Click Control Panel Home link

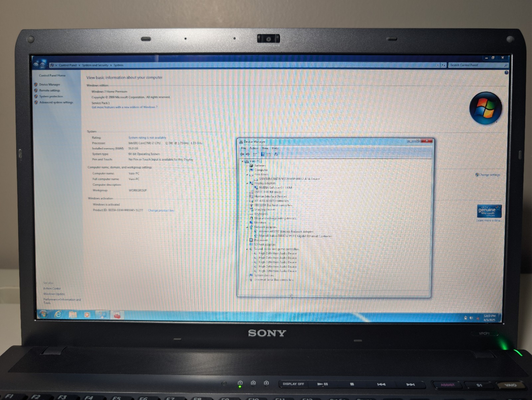(52, 75)
